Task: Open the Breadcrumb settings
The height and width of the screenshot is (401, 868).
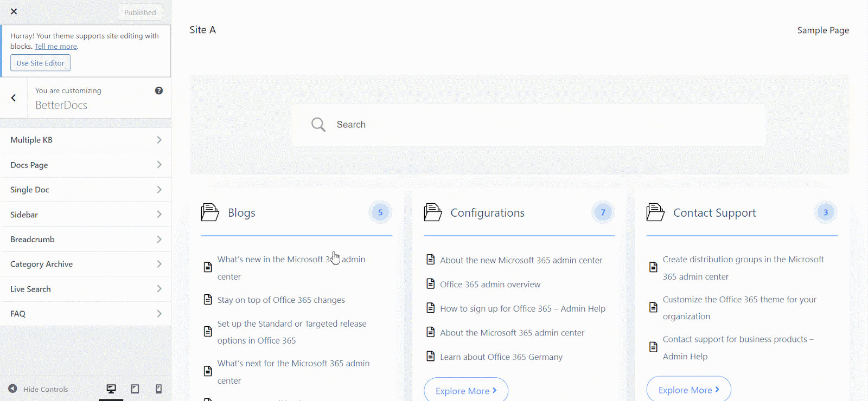Action: point(86,240)
